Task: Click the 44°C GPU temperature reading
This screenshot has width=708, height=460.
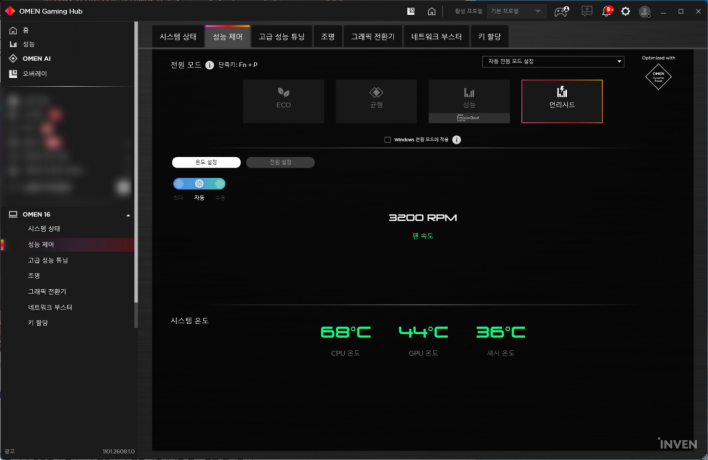Action: (423, 332)
